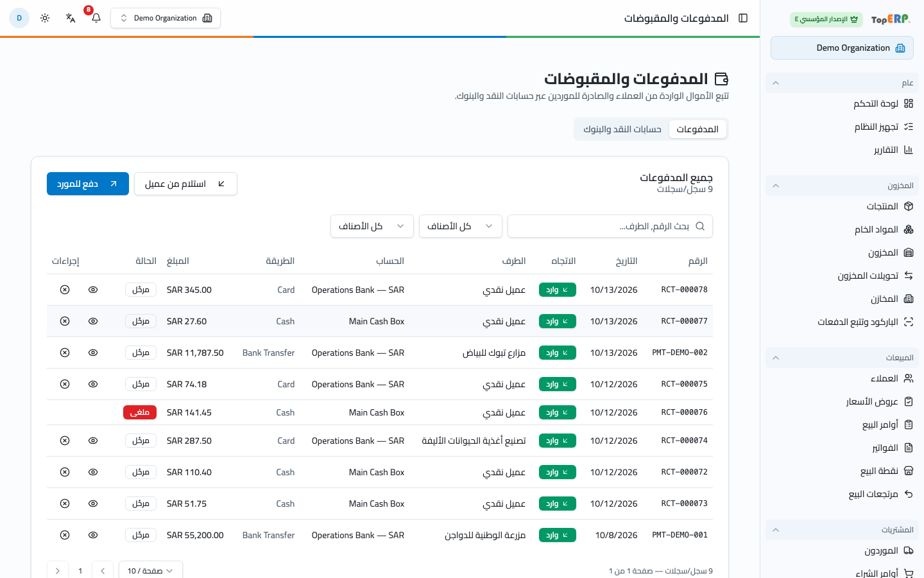This screenshot has height=578, width=924.
Task: Cancel payment RCT-000074 with the X icon
Action: (65, 441)
